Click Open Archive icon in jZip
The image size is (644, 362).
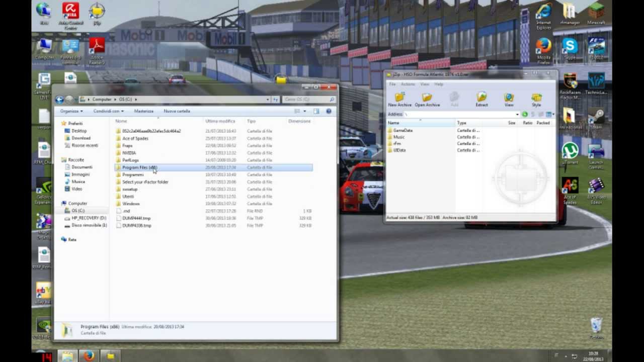427,99
